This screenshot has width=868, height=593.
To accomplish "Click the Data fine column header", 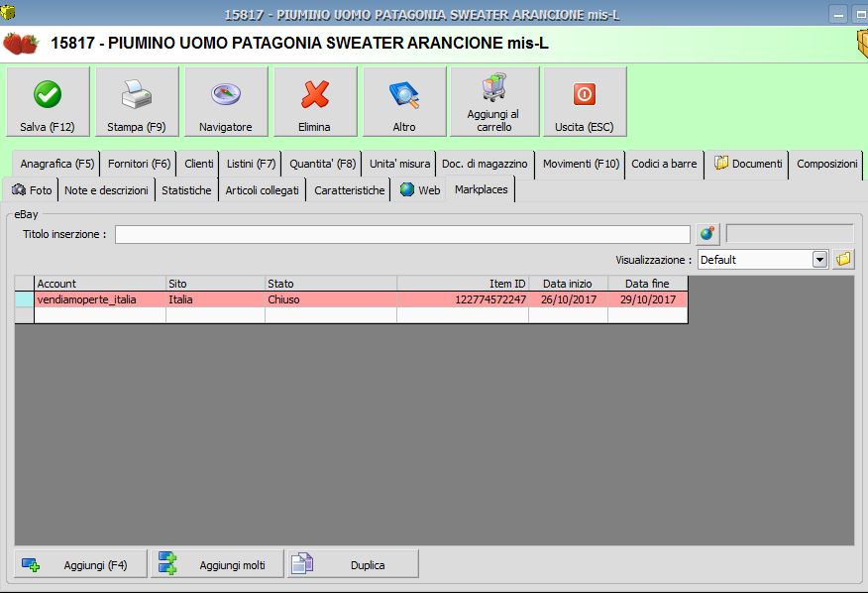I will coord(648,284).
